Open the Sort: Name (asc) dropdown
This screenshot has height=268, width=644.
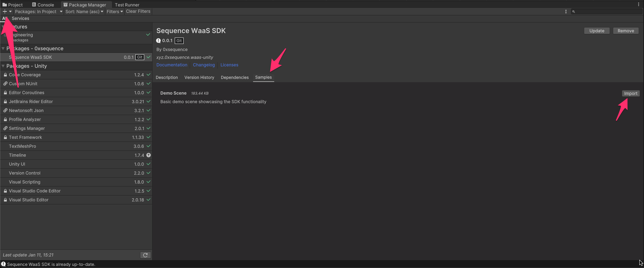click(x=84, y=11)
